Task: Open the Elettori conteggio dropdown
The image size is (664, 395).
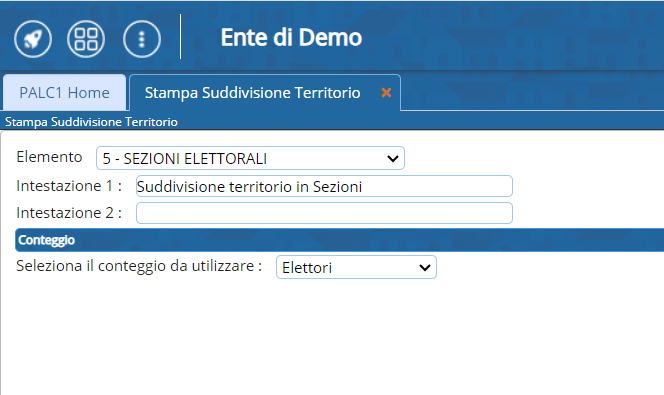Action: coord(356,267)
